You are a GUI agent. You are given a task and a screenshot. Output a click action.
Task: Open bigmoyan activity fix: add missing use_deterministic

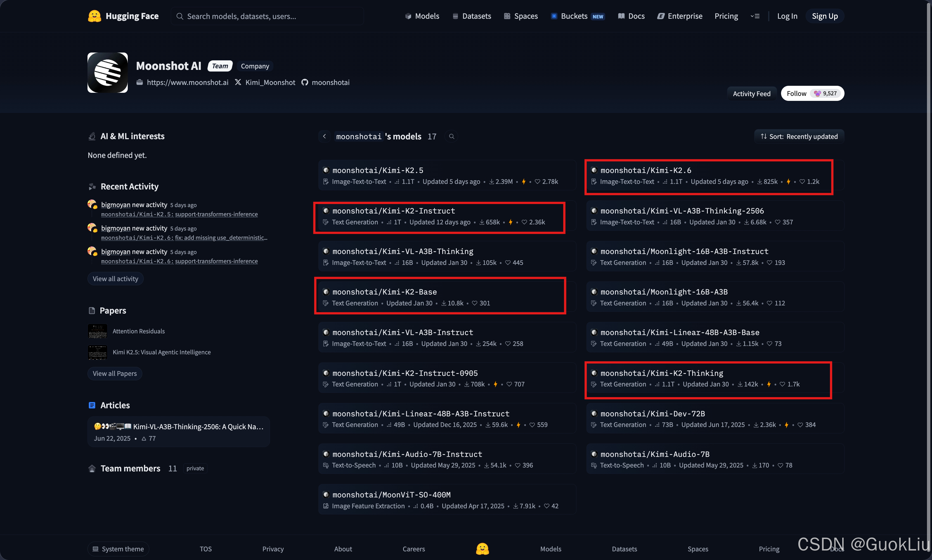(184, 238)
